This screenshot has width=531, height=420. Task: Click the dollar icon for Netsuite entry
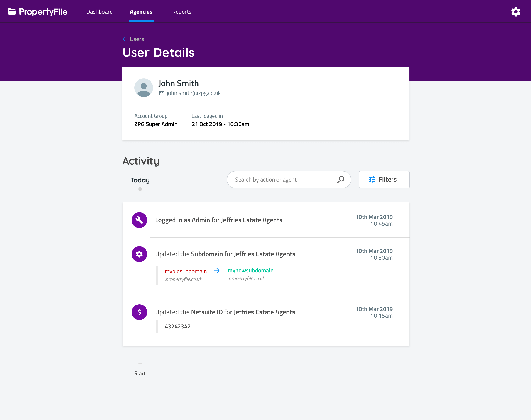(x=139, y=312)
